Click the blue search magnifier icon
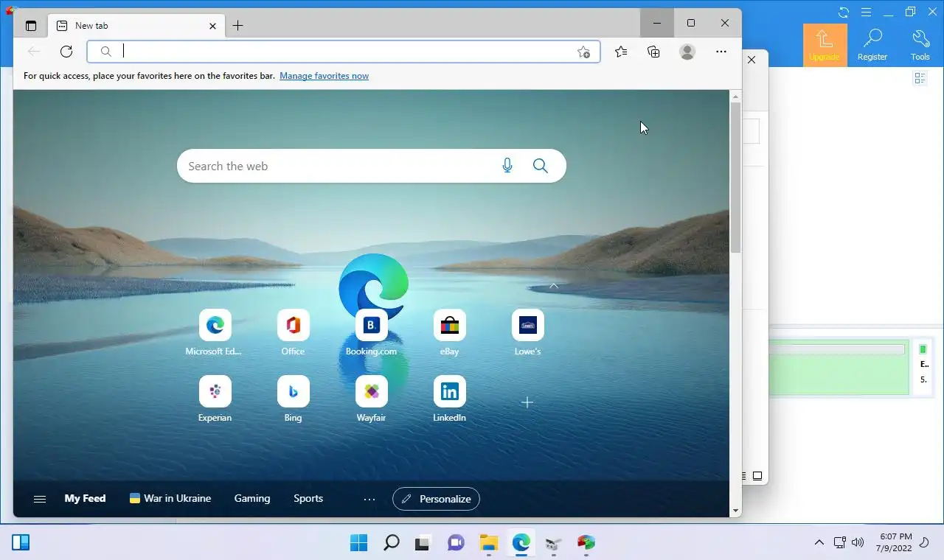944x560 pixels. (x=541, y=166)
